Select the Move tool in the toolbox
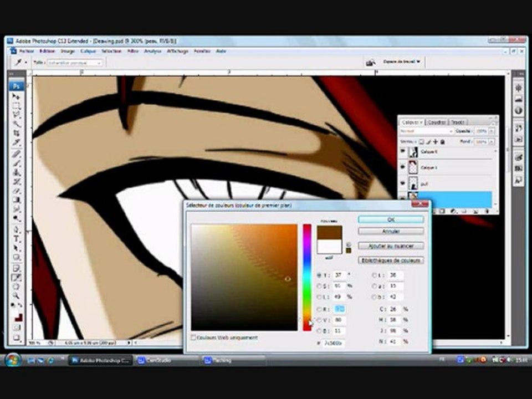The width and height of the screenshot is (532, 399). click(x=16, y=96)
